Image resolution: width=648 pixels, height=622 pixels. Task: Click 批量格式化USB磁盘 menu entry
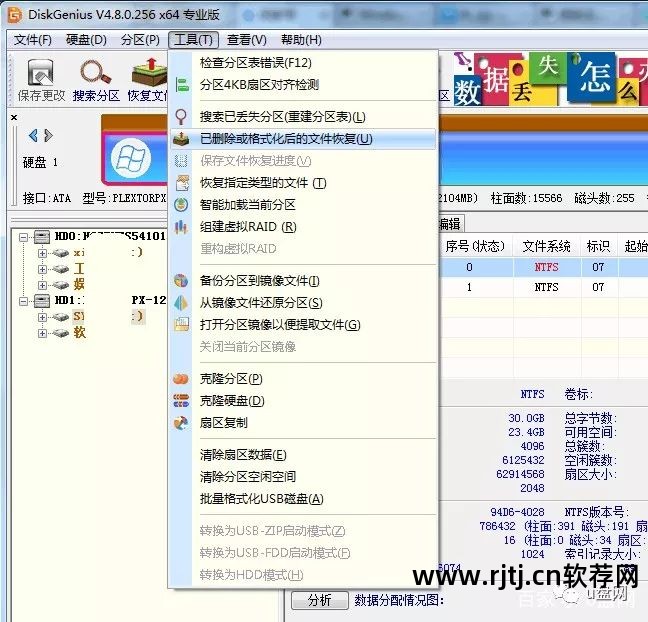pyautogui.click(x=261, y=499)
